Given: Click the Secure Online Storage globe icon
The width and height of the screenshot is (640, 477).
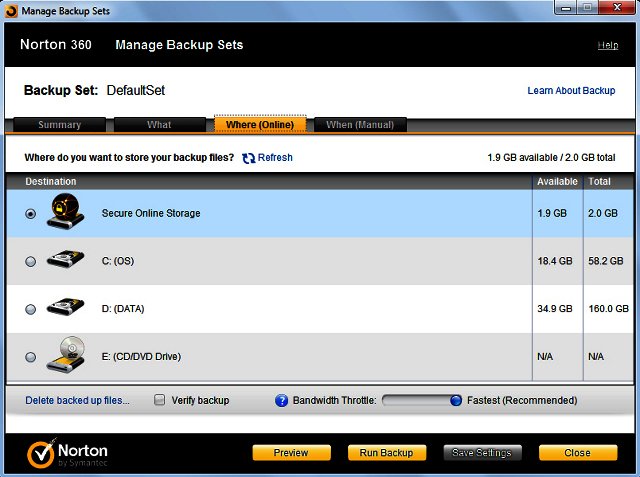Looking at the screenshot, I should coord(65,211).
